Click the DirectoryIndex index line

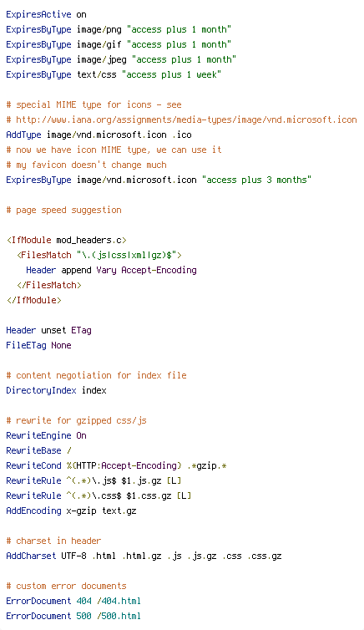(56, 390)
